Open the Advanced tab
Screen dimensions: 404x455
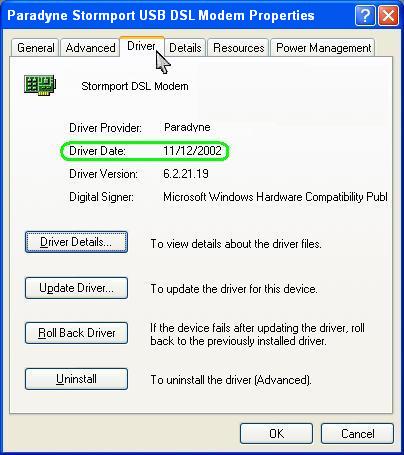(x=90, y=48)
